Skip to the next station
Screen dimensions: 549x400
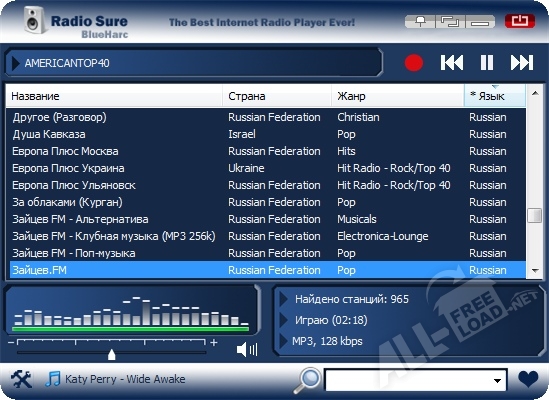tap(522, 63)
